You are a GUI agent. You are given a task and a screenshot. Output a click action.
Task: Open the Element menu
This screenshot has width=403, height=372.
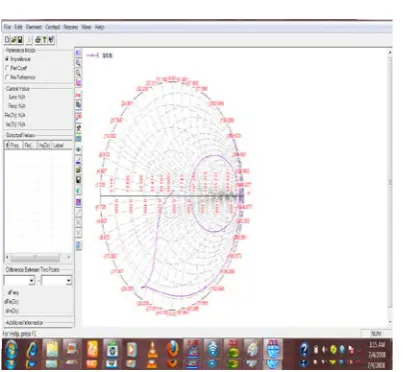click(x=34, y=27)
